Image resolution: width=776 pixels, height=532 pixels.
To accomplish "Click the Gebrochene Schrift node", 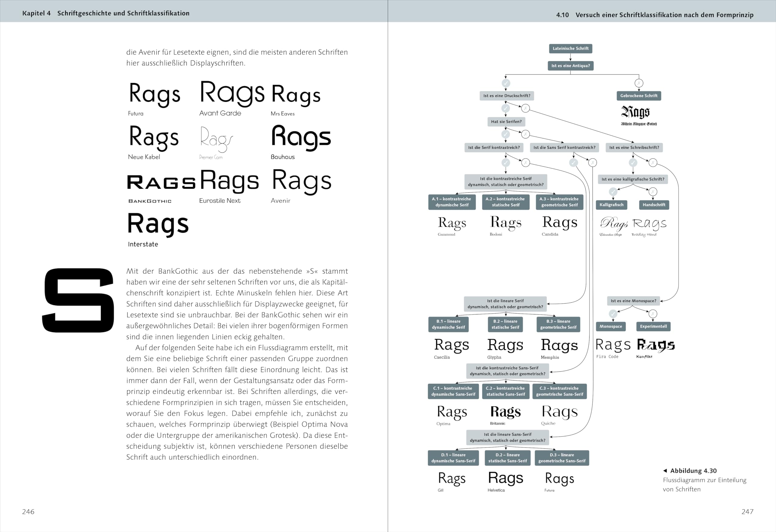I will pyautogui.click(x=638, y=96).
